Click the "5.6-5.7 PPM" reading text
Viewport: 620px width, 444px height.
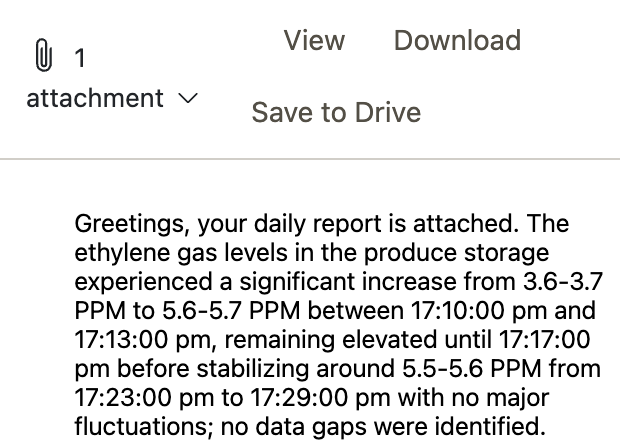[231, 310]
